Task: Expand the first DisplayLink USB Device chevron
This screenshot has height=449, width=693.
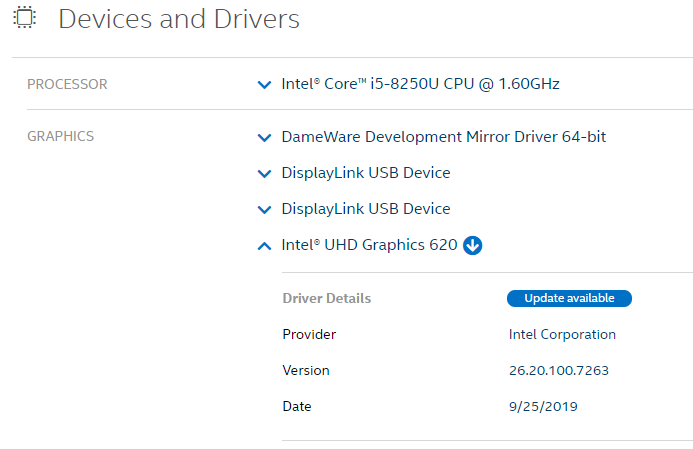Action: 264,173
